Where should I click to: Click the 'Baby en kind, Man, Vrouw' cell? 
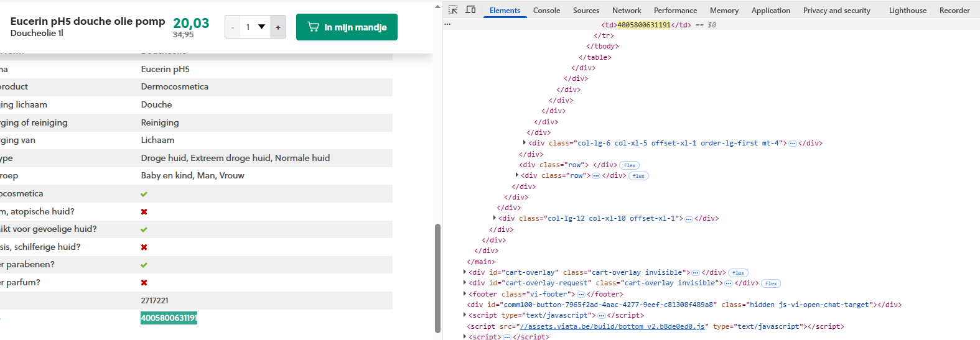tap(193, 175)
